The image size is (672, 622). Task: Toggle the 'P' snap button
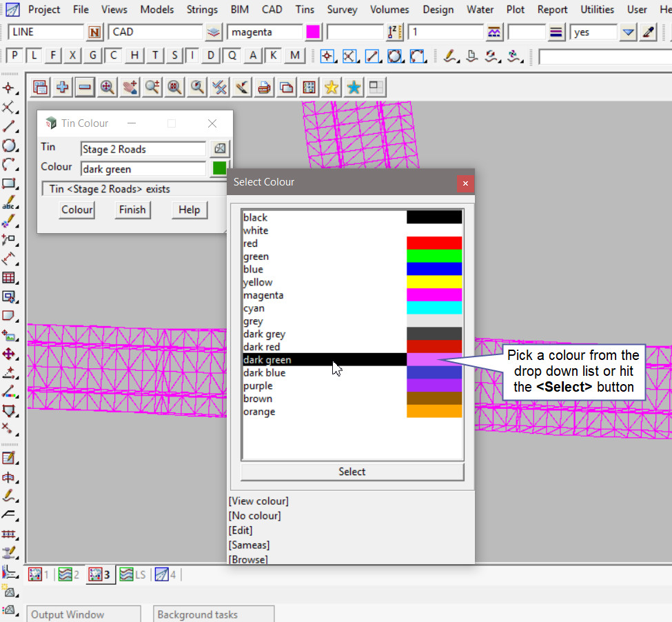pos(15,56)
